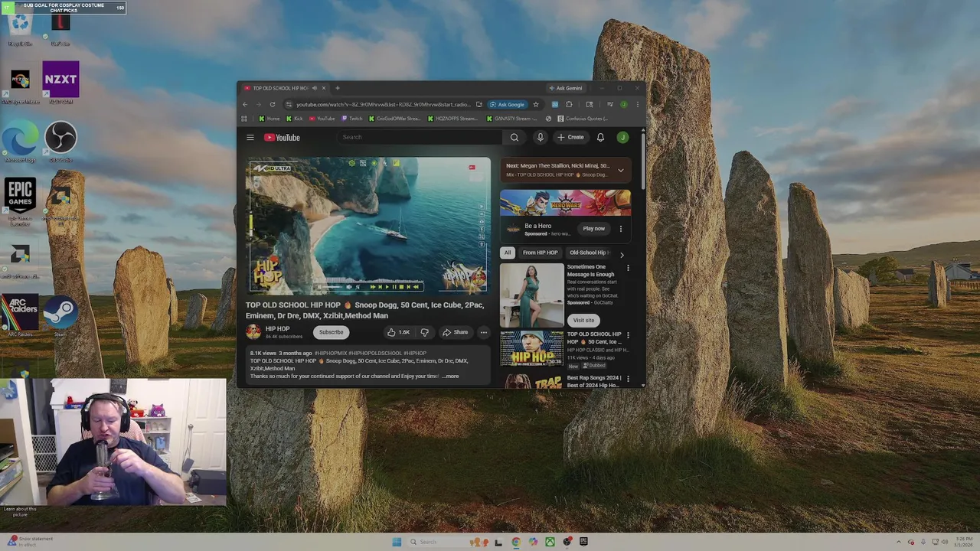This screenshot has height=551, width=980.
Task: Like the video with thumbs up
Action: 398,332
